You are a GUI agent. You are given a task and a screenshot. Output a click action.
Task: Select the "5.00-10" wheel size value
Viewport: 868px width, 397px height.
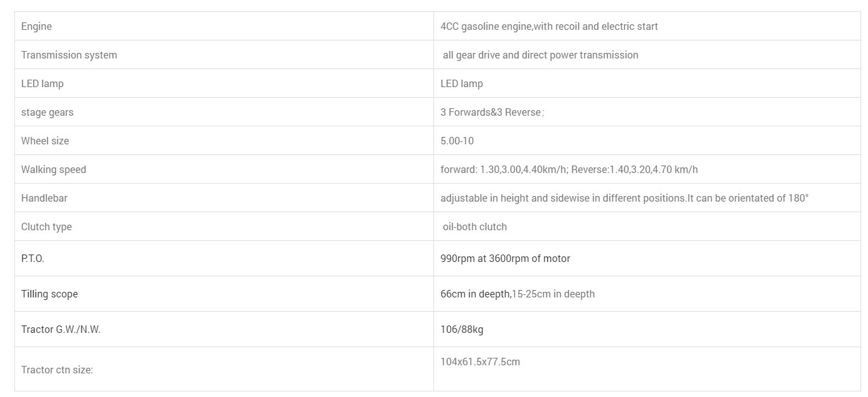tap(457, 141)
